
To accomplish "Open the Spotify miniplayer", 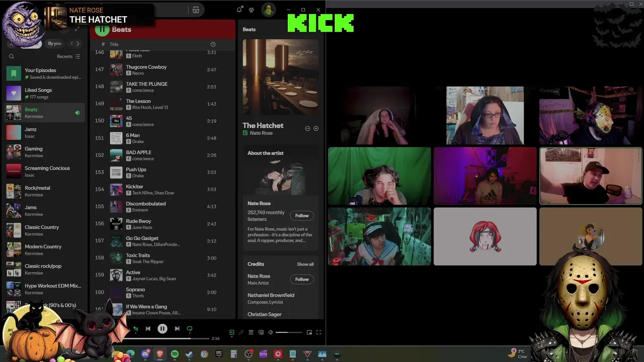I will tap(309, 332).
